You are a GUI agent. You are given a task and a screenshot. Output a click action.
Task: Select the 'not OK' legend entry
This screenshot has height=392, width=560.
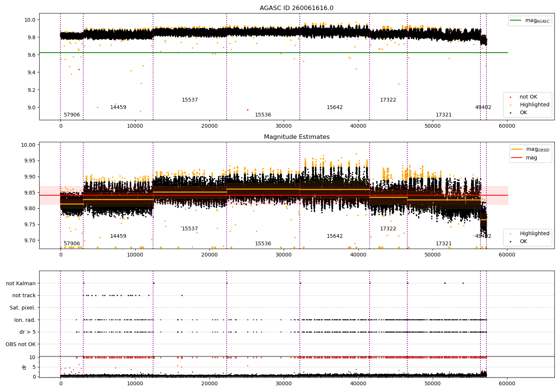point(528,97)
